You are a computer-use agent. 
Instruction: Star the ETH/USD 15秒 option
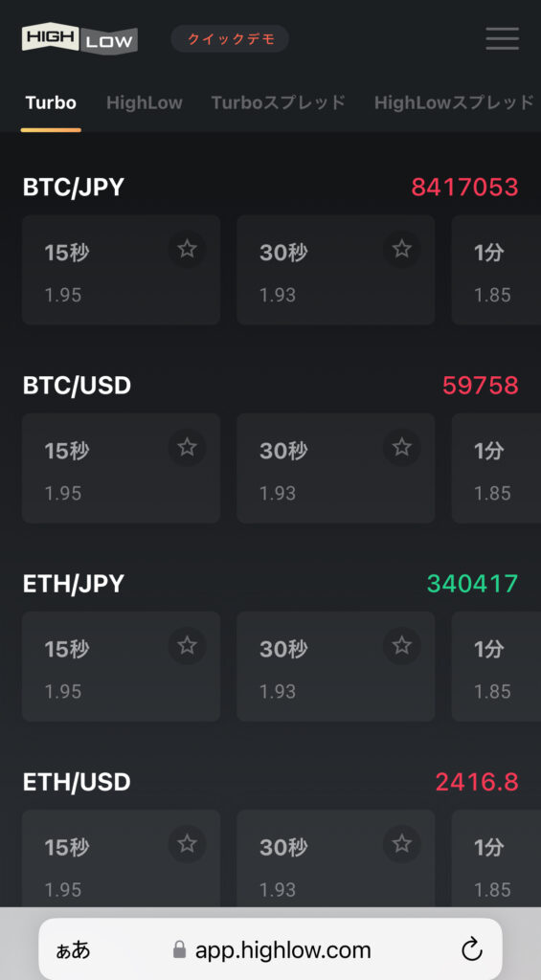187,844
